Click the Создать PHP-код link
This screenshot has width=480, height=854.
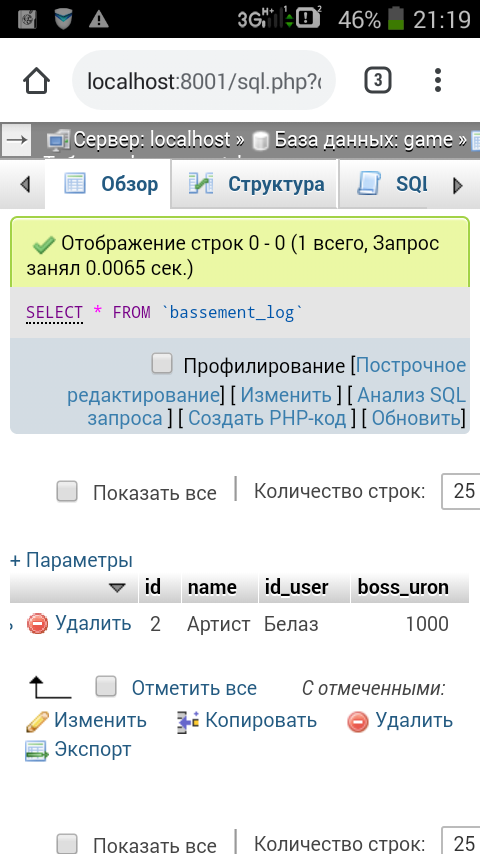click(267, 419)
